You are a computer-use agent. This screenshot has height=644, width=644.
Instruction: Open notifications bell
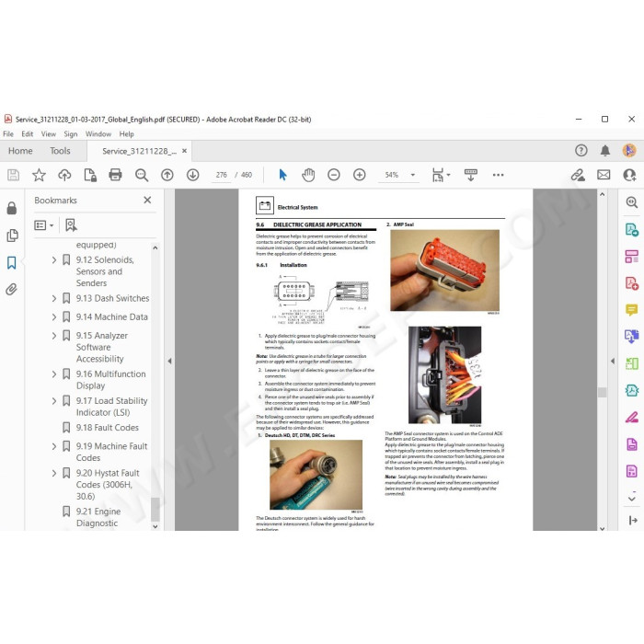coord(605,151)
